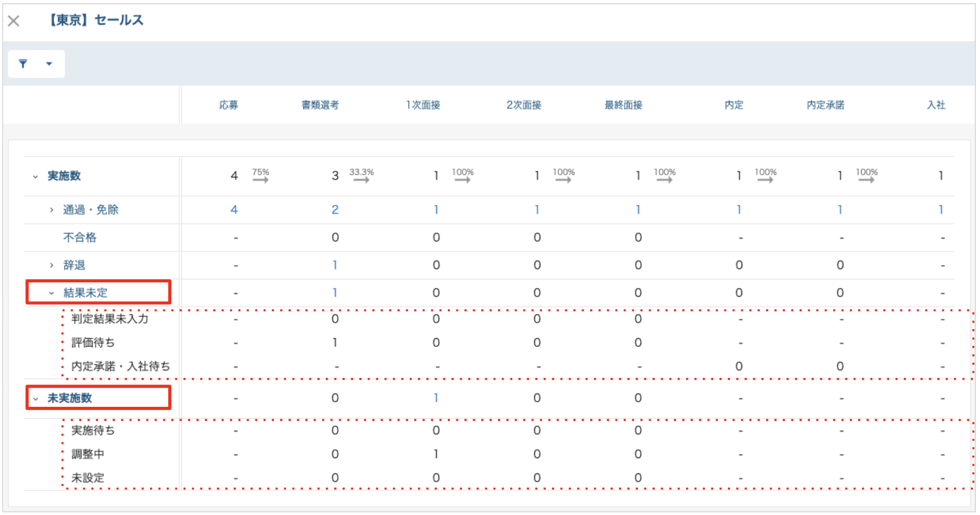Collapse the 結果未定 row chevron
The image size is (980, 515).
pyautogui.click(x=51, y=293)
